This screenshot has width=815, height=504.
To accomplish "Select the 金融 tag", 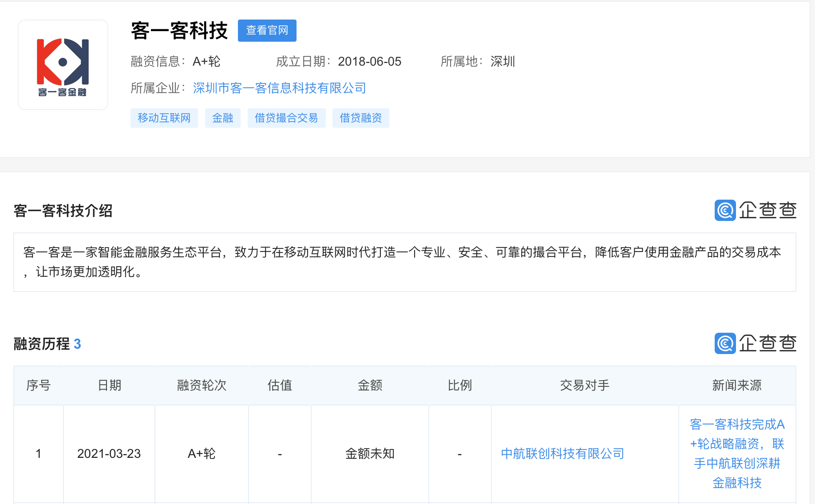I will point(223,118).
